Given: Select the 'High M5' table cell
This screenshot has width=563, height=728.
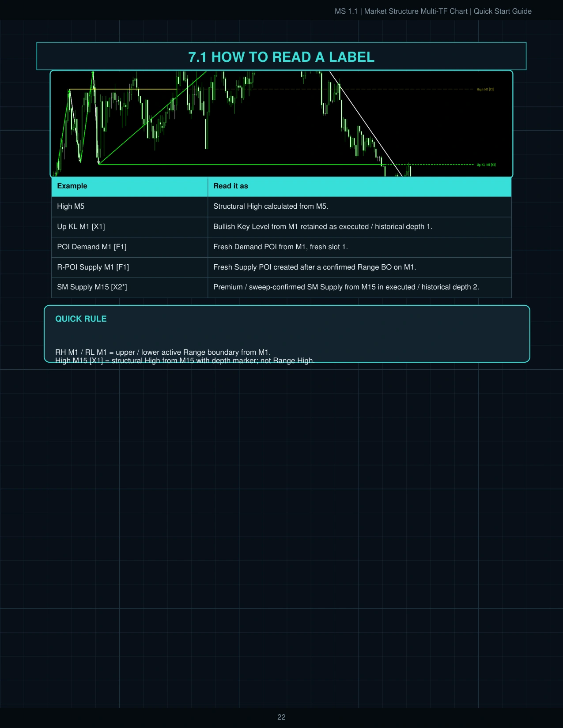Looking at the screenshot, I should [x=130, y=206].
